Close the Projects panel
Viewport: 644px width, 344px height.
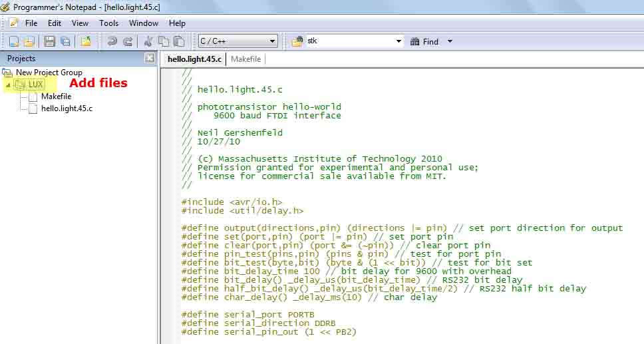(150, 58)
